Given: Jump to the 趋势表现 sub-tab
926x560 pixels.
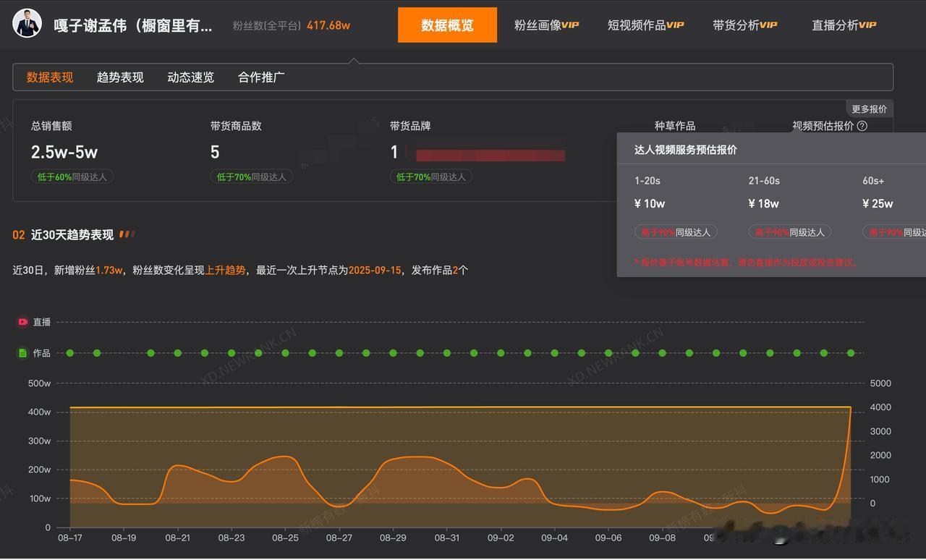Looking at the screenshot, I should pos(120,77).
